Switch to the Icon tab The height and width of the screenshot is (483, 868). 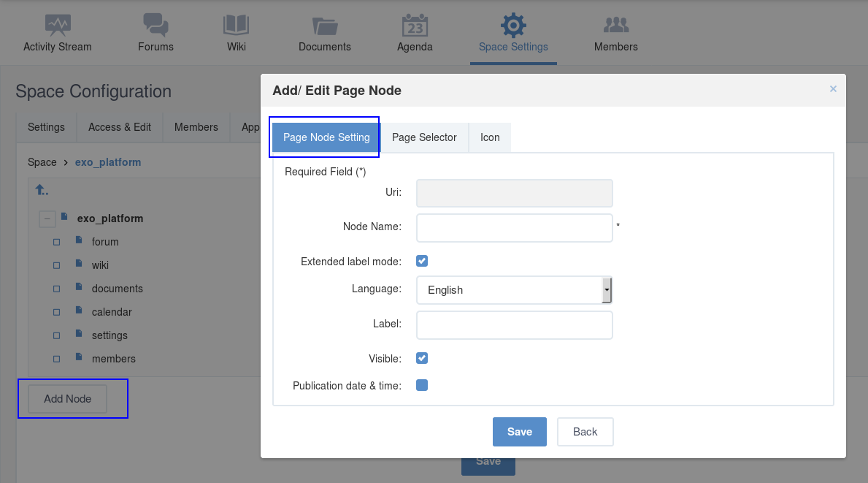point(490,137)
